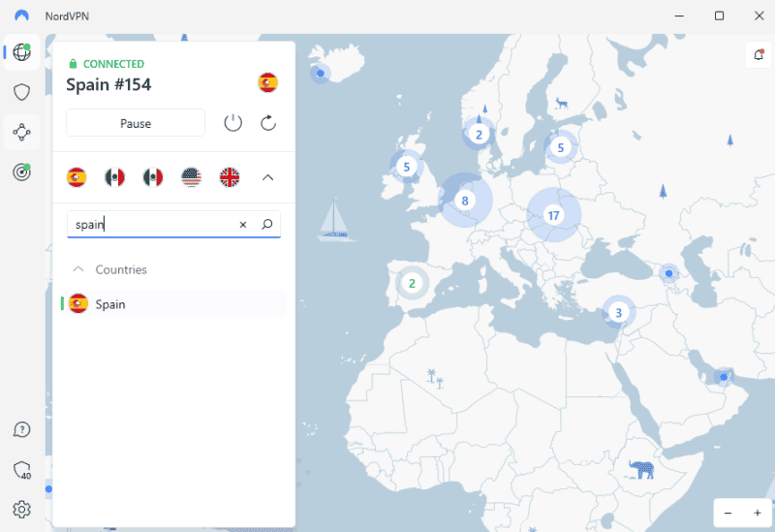Collapse the recent connections chevron
775x532 pixels.
[267, 177]
